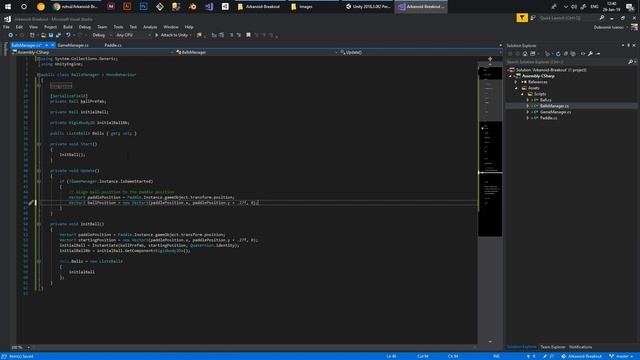Open the BallsManager class navigation dropdown

tap(256, 52)
